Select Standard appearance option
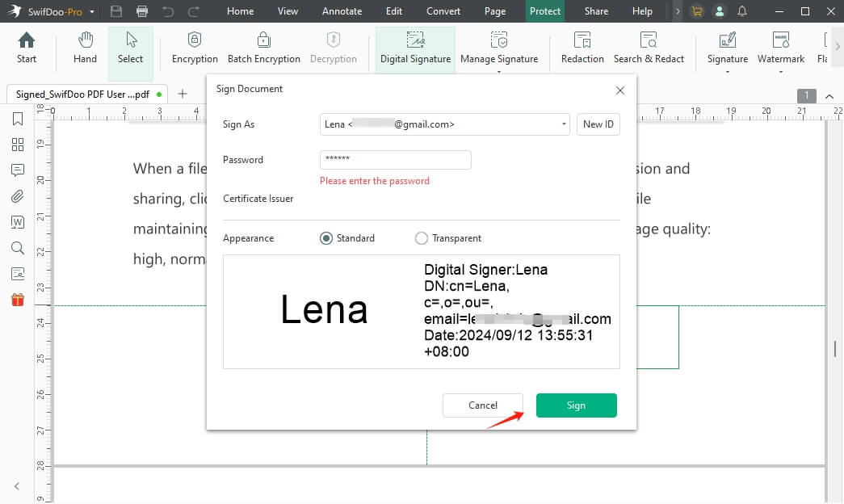The width and height of the screenshot is (844, 504). [x=327, y=238]
